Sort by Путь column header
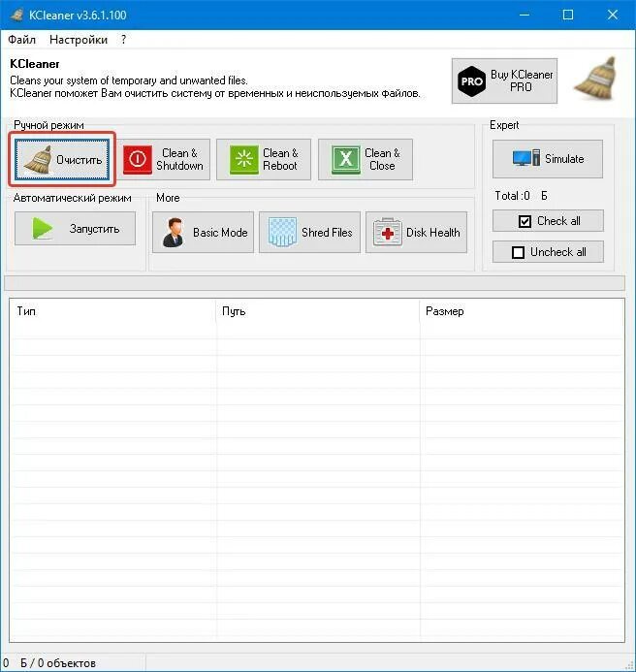Image resolution: width=636 pixels, height=672 pixels. 318,311
